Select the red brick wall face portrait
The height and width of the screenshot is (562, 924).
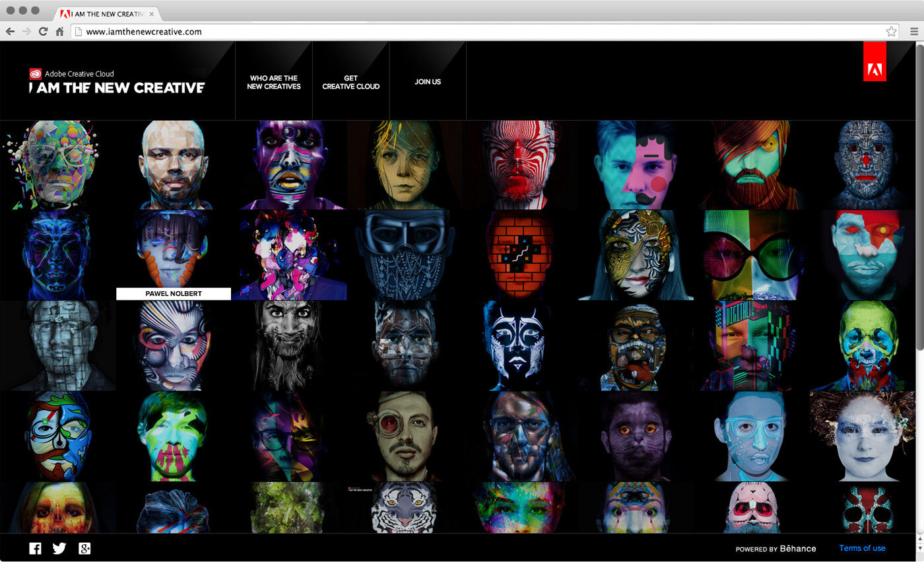click(x=519, y=255)
